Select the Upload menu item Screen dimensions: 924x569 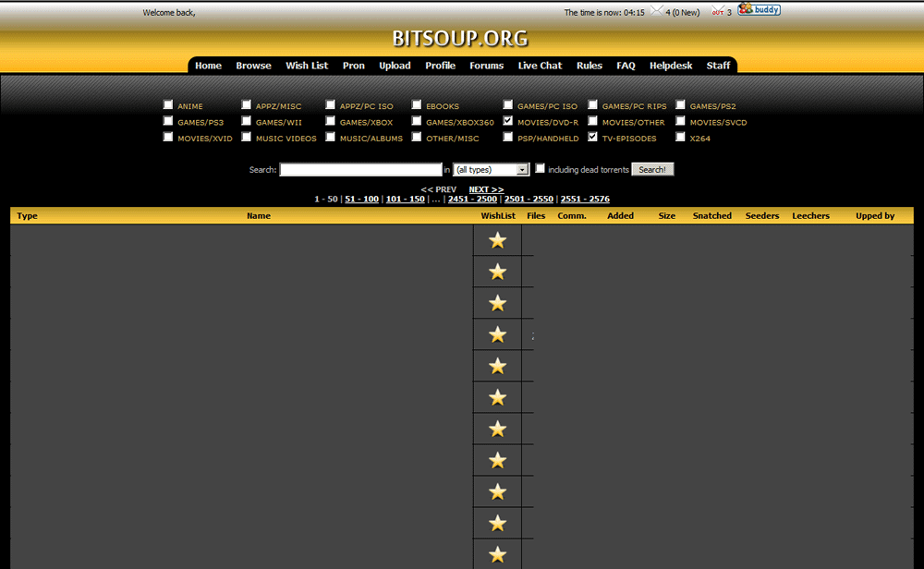click(395, 66)
